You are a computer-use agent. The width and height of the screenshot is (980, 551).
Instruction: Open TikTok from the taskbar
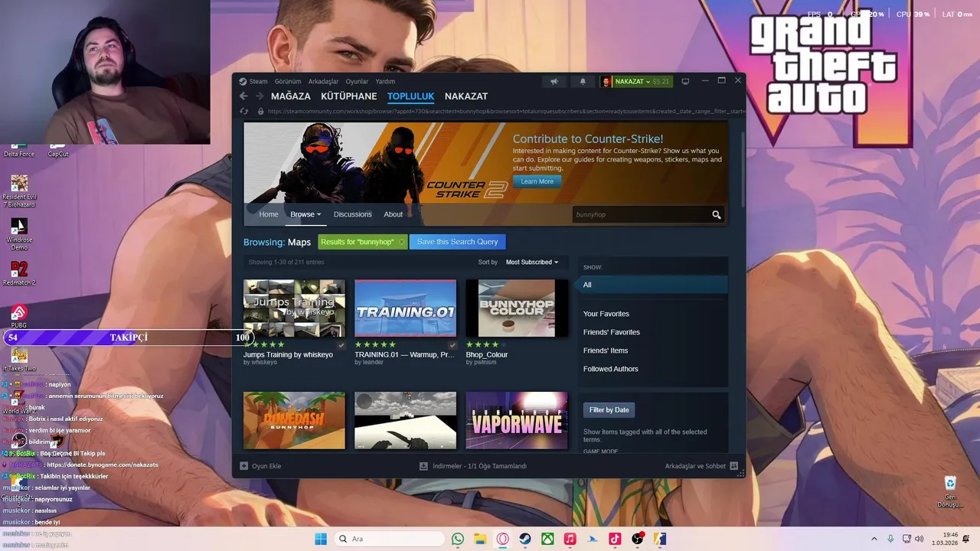point(615,539)
